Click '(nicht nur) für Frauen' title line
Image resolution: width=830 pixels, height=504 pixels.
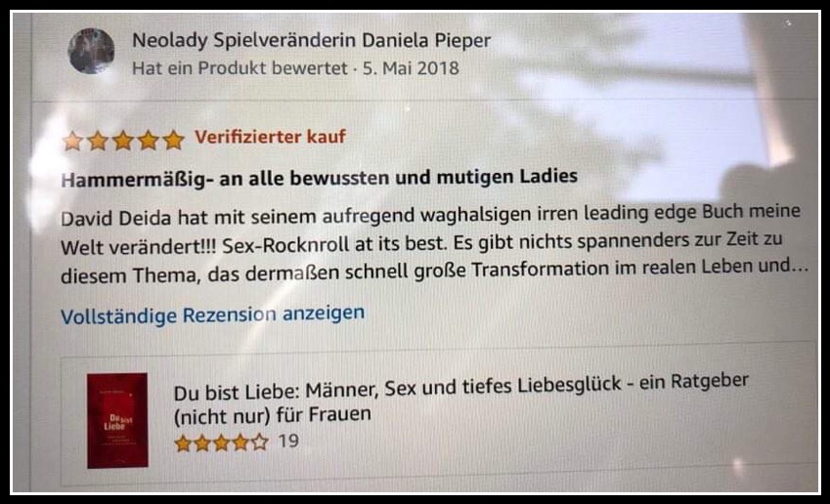(273, 415)
